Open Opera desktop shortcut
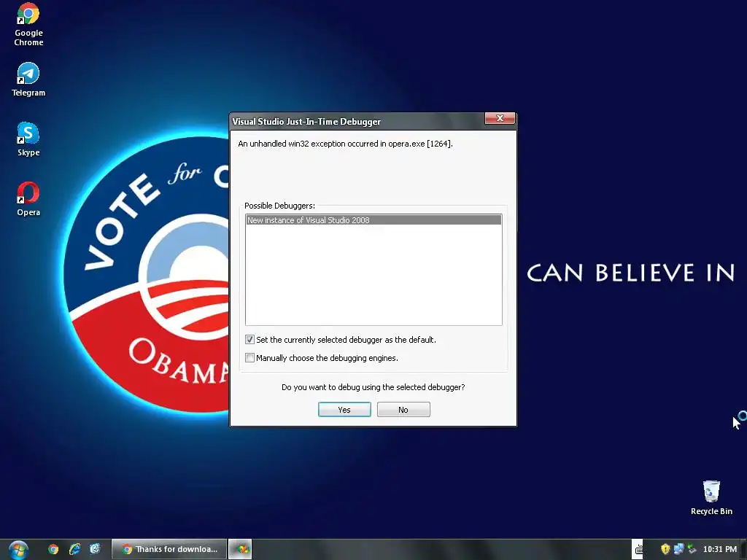This screenshot has width=747, height=560. pyautogui.click(x=28, y=199)
